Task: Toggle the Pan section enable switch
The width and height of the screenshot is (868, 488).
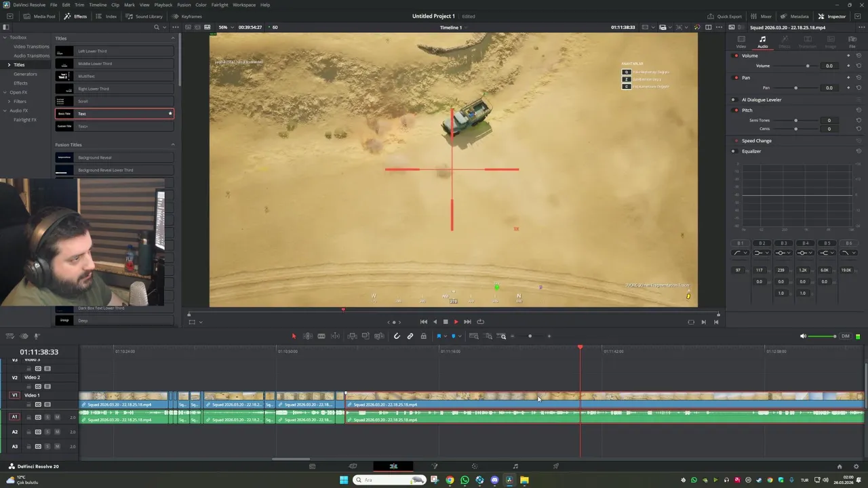Action: click(x=736, y=77)
